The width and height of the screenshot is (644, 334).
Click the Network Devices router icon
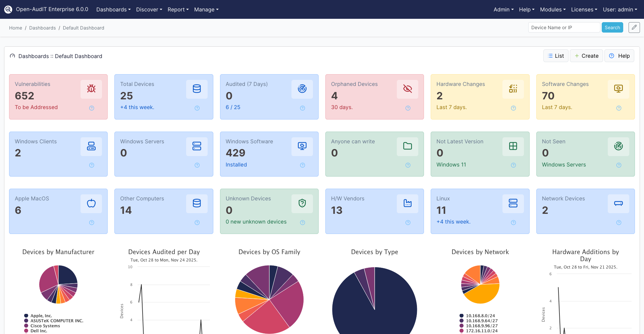[618, 203]
